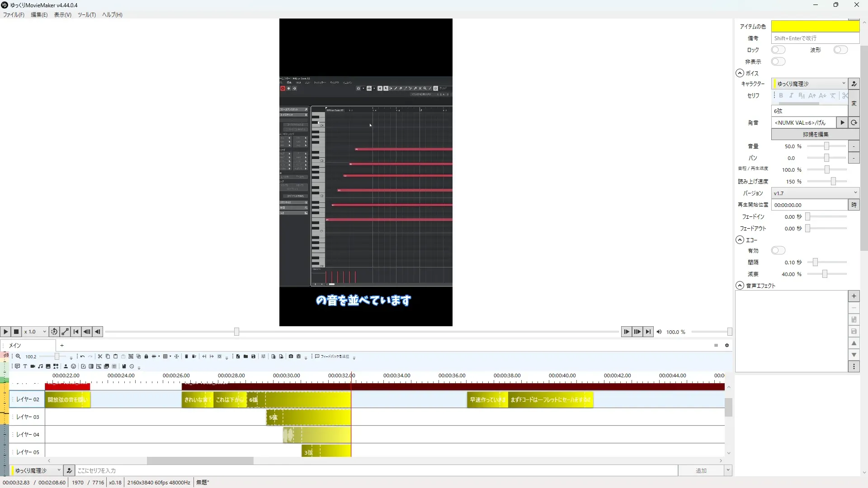Add an audio item with music note icon

40,366
